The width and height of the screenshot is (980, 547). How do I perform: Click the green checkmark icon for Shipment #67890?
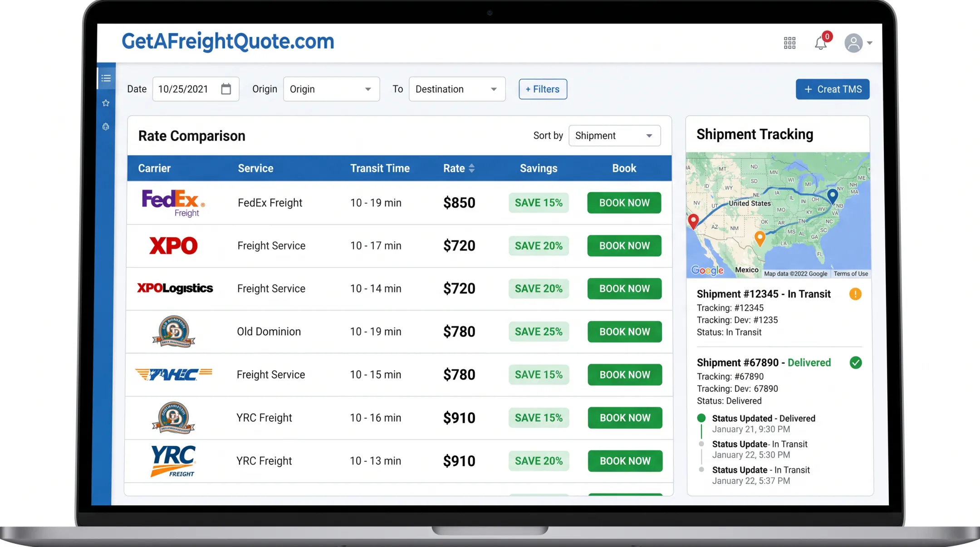click(856, 362)
